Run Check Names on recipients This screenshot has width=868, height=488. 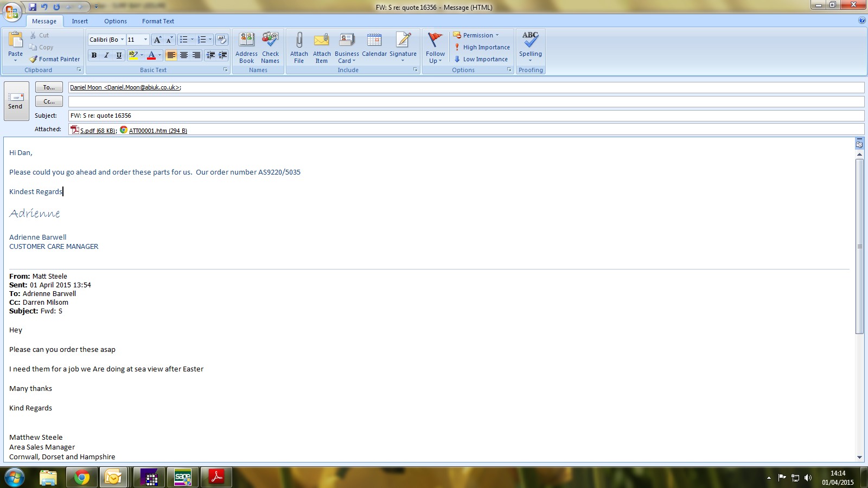[x=270, y=48]
